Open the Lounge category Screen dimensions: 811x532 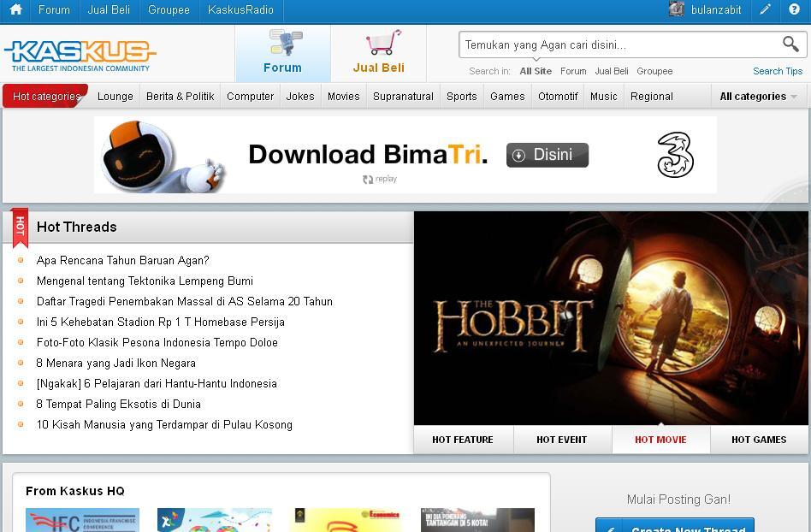(115, 97)
